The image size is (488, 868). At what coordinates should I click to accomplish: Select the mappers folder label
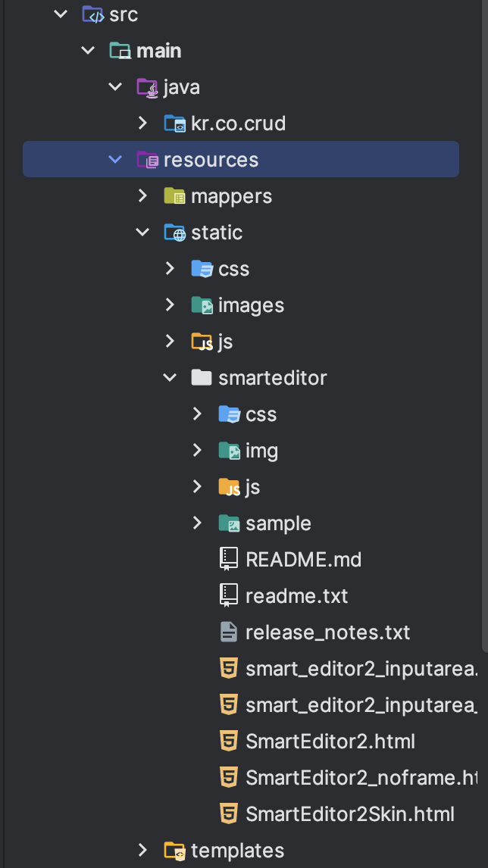(232, 197)
